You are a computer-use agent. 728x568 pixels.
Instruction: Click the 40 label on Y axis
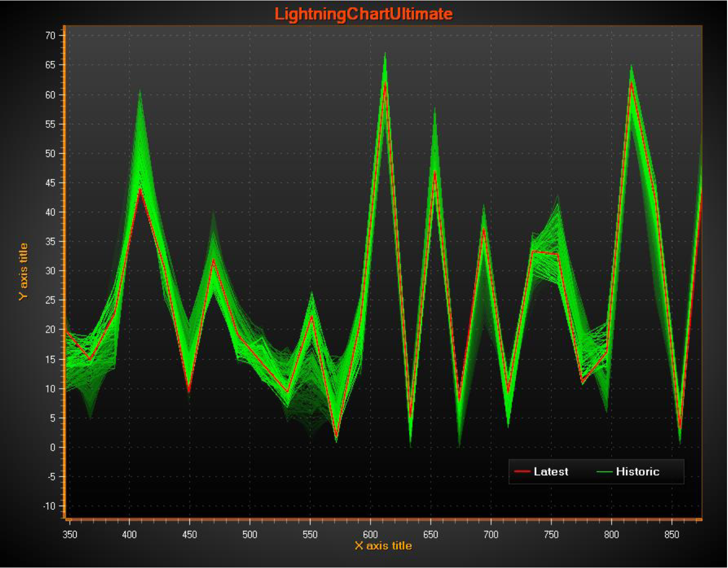50,212
